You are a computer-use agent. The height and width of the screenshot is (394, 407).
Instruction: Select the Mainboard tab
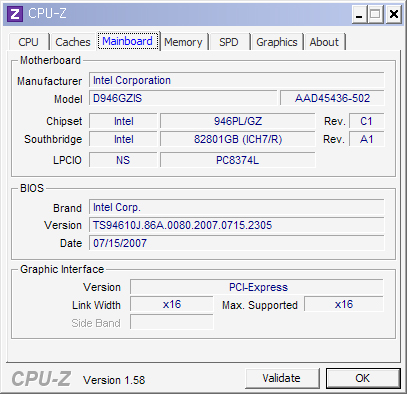click(128, 41)
